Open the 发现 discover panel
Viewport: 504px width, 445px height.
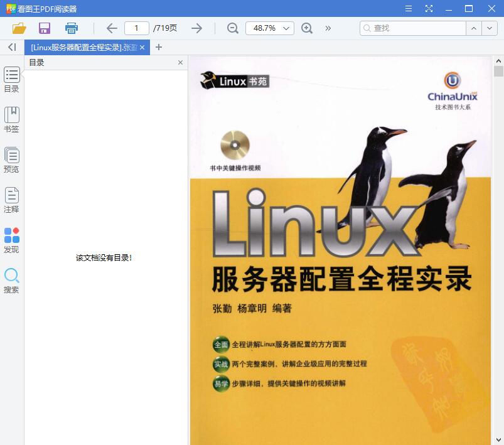(11, 240)
